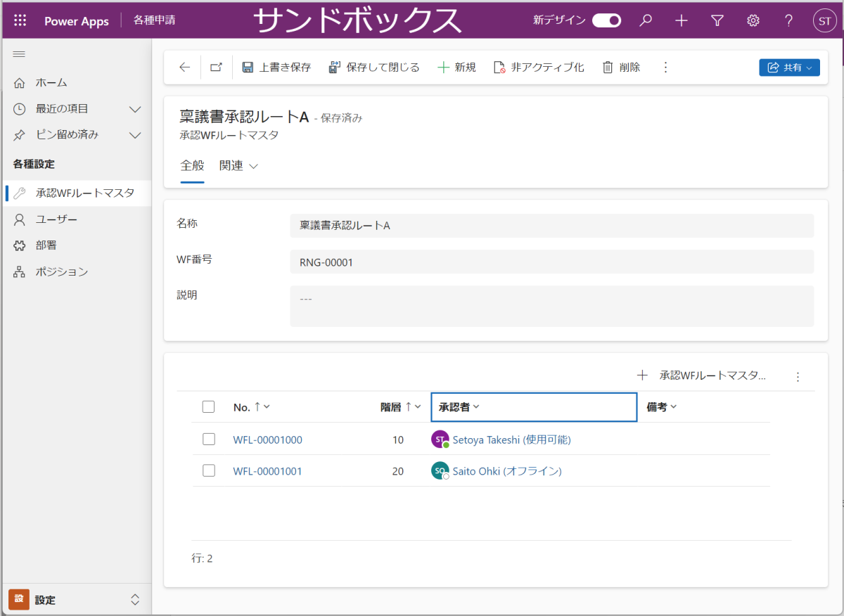Viewport: 844px width, 616px height.
Task: Switch to the 全般 tab
Action: pyautogui.click(x=191, y=165)
